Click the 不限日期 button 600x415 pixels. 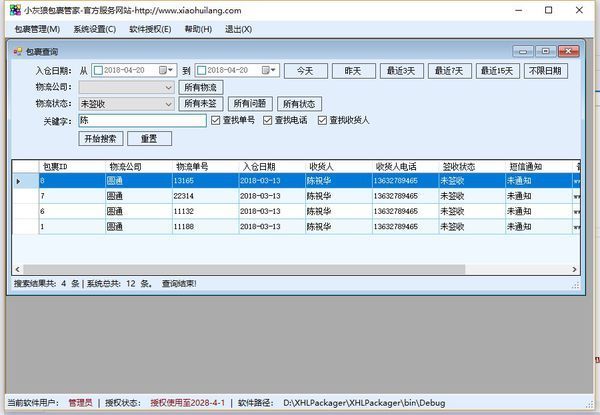(x=545, y=71)
